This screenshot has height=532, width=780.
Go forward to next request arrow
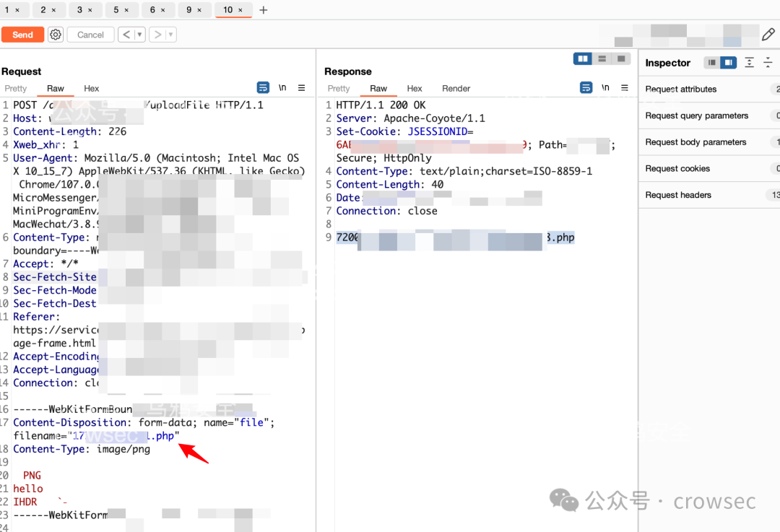click(x=157, y=35)
